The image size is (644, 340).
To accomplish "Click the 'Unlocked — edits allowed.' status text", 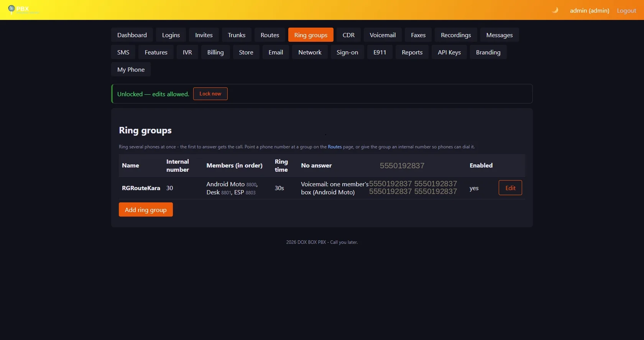I will pos(153,94).
